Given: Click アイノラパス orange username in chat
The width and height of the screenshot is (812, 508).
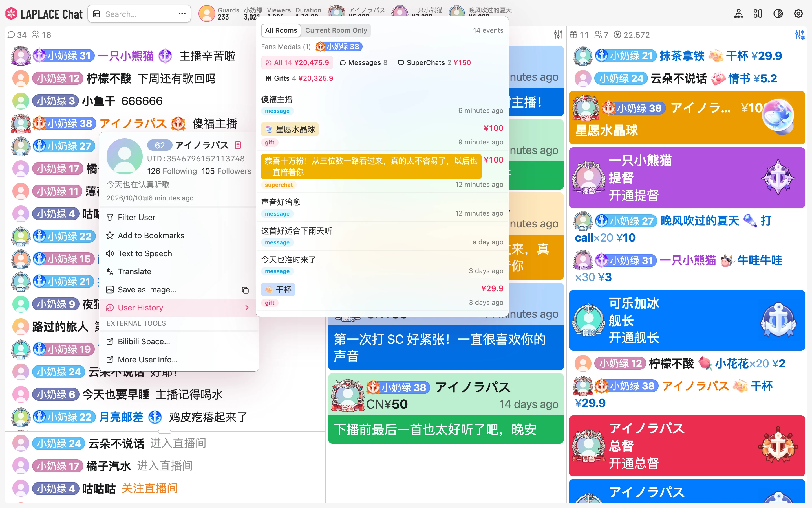Looking at the screenshot, I should coord(133,124).
